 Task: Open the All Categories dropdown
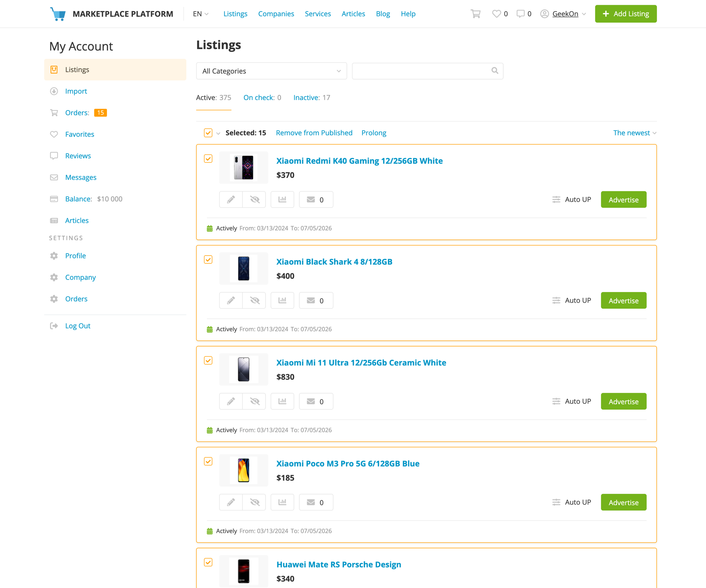point(271,71)
